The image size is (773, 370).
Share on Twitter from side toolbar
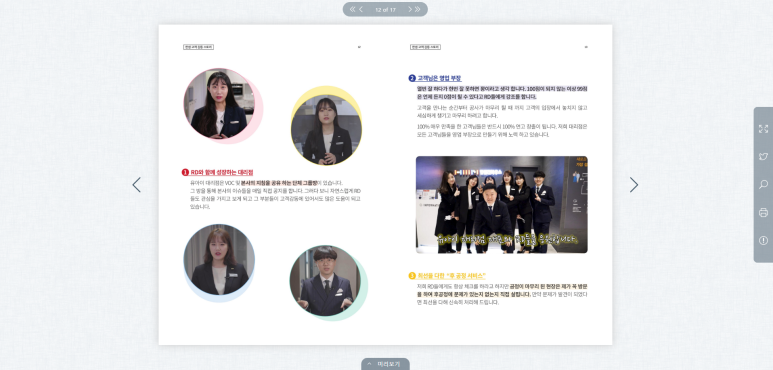[763, 157]
